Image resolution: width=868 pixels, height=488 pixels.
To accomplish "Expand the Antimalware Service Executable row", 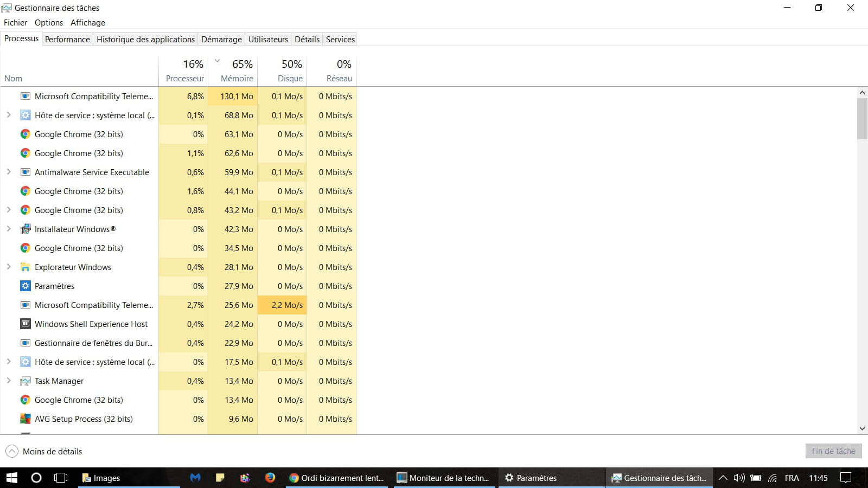I will tap(9, 172).
